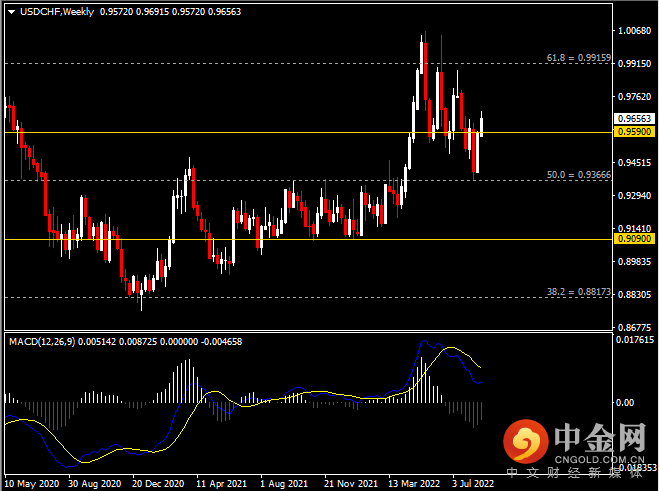This screenshot has width=660, height=491.
Task: Click the yellow 0.95900 price level tag
Action: tap(634, 132)
